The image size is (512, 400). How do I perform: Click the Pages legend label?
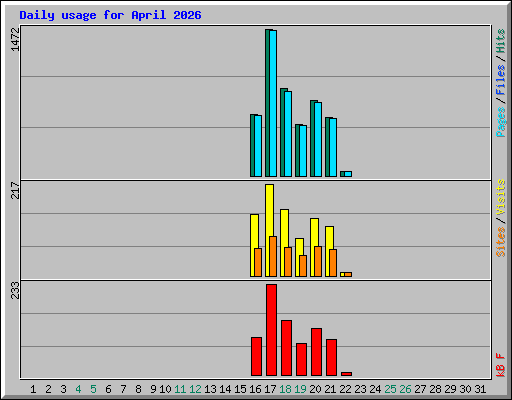500,122
